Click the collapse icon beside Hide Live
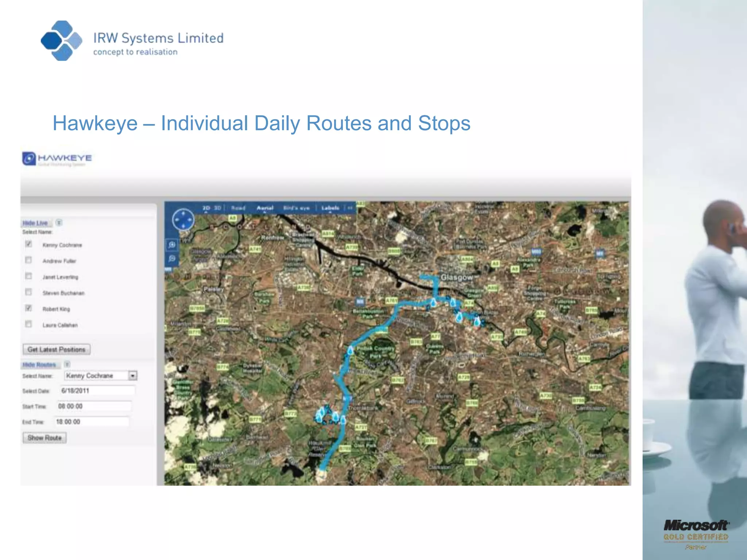747x560 pixels. pyautogui.click(x=59, y=222)
